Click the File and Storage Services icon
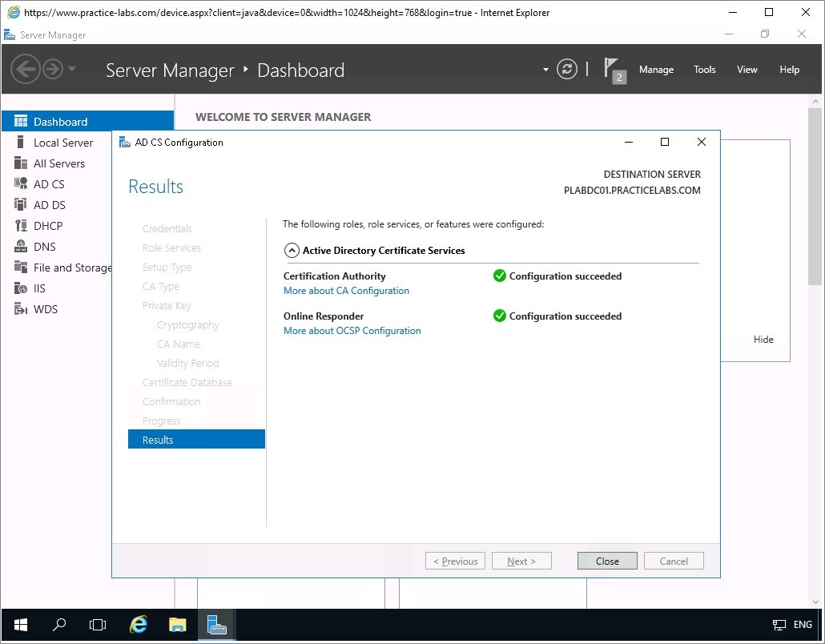825x644 pixels. tap(21, 268)
